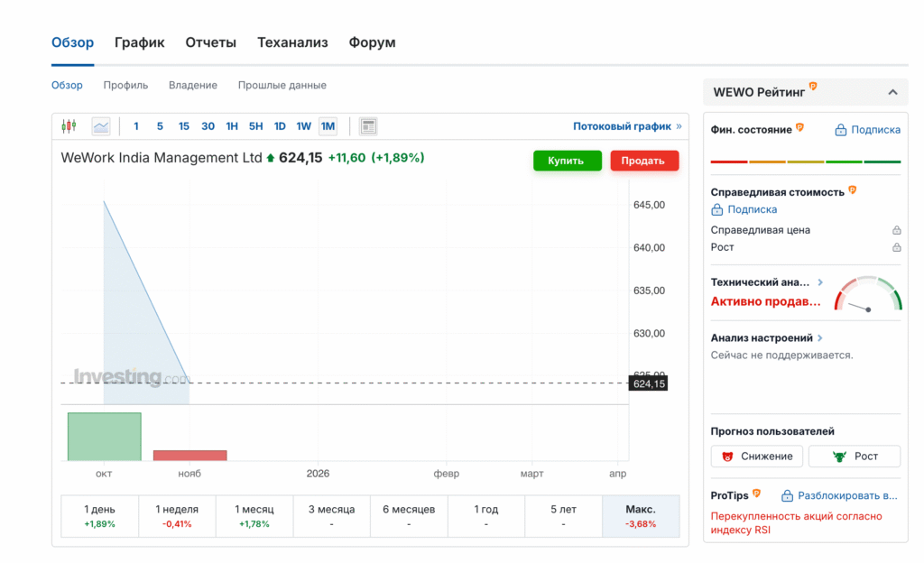Expand the Технический анализ chevron

[820, 282]
